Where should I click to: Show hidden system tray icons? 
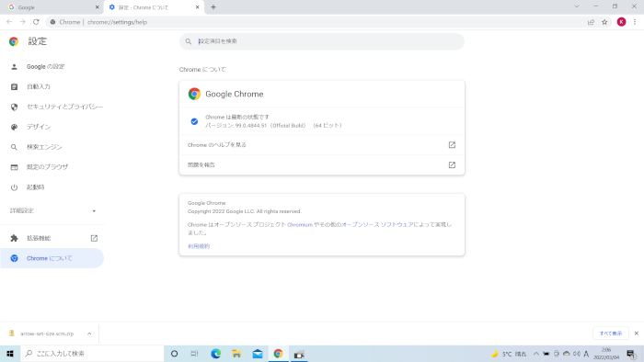click(536, 354)
